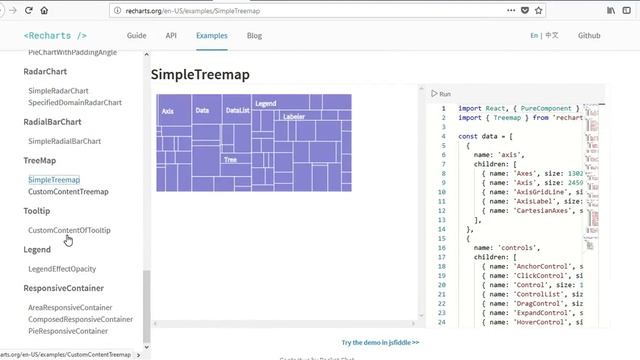Bookmark this page with the star icon
Screen dimensions: 640x360
(538, 11)
